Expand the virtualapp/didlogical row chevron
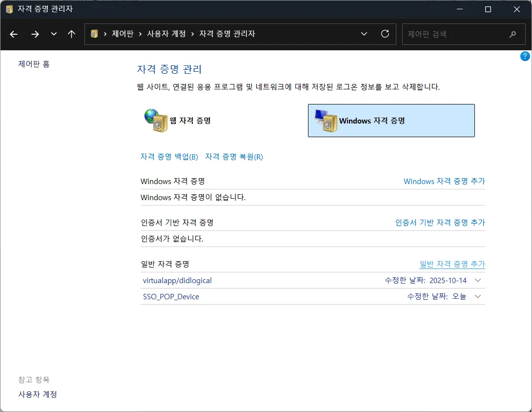This screenshot has height=412, width=532. (x=478, y=280)
